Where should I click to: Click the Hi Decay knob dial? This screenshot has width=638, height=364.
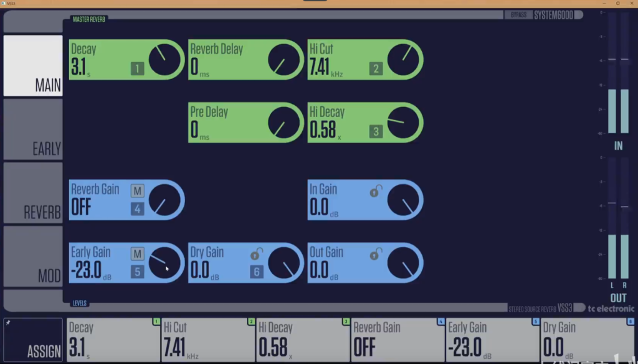coord(403,123)
